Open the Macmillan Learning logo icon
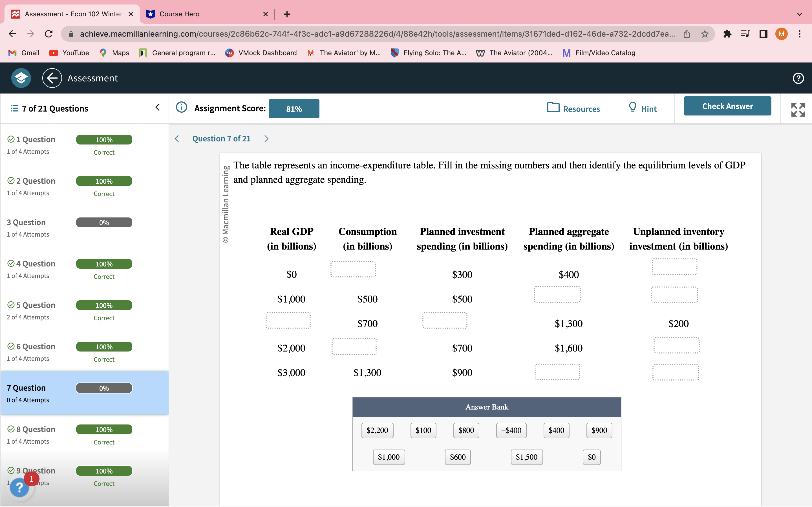Screen dimensions: 812x507 pos(21,78)
